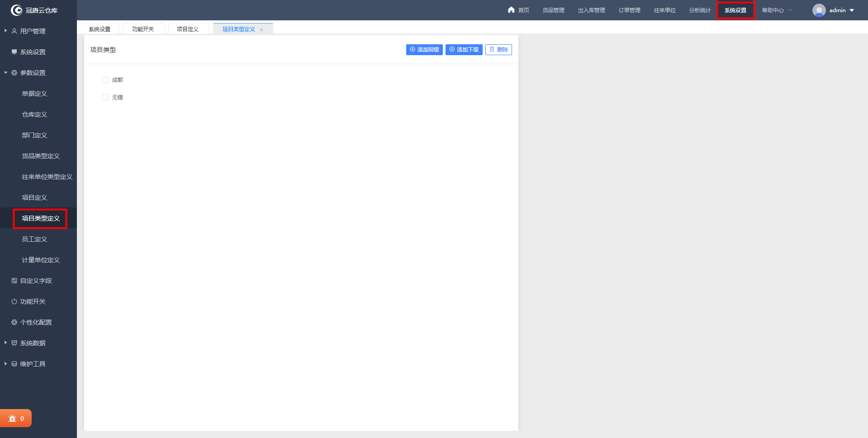Image resolution: width=868 pixels, height=438 pixels.
Task: Click the form icon beside 自定义字段
Action: [14, 281]
